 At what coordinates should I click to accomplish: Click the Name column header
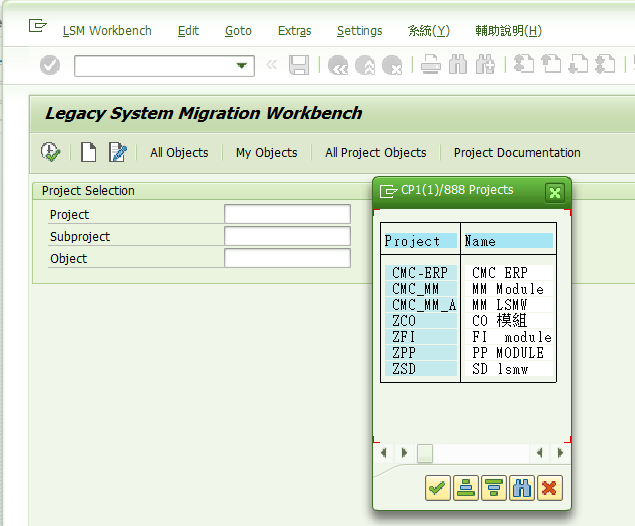click(x=508, y=241)
